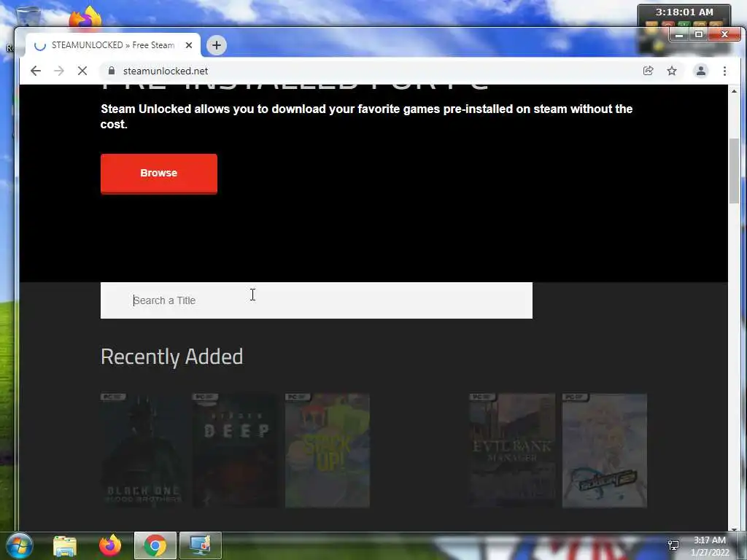The width and height of the screenshot is (747, 560).
Task: Click the network icon in system tray
Action: pos(673,545)
